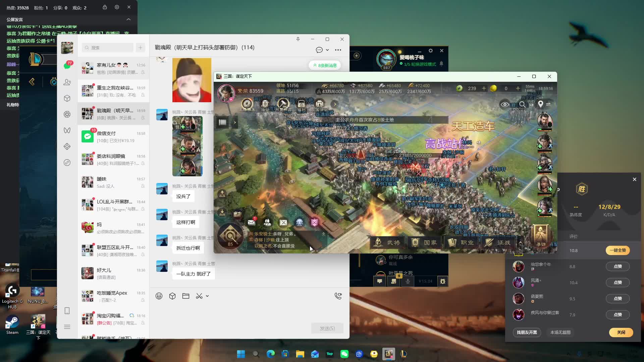The height and width of the screenshot is (362, 644).
Task: Click the voice call phone icon
Action: point(338,296)
